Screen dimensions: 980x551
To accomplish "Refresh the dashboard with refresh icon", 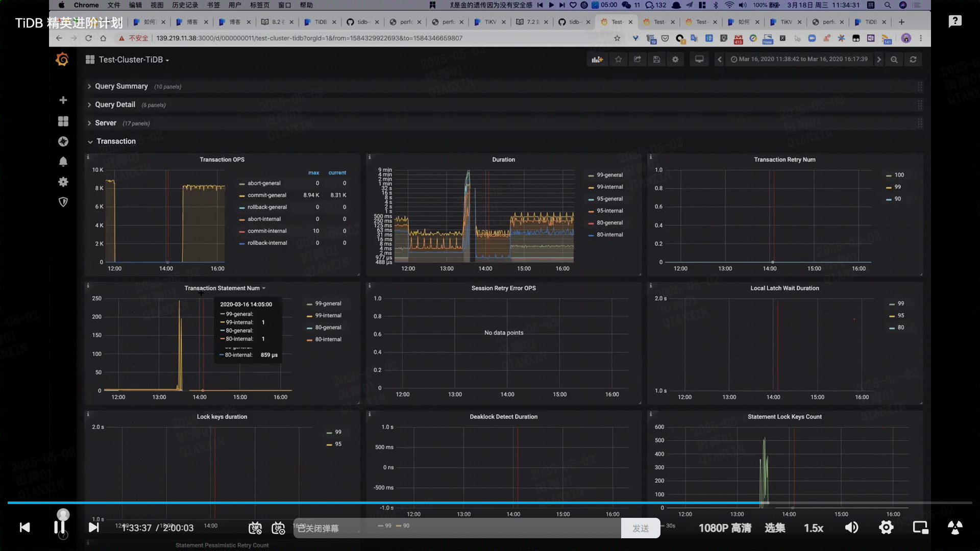I will click(913, 60).
